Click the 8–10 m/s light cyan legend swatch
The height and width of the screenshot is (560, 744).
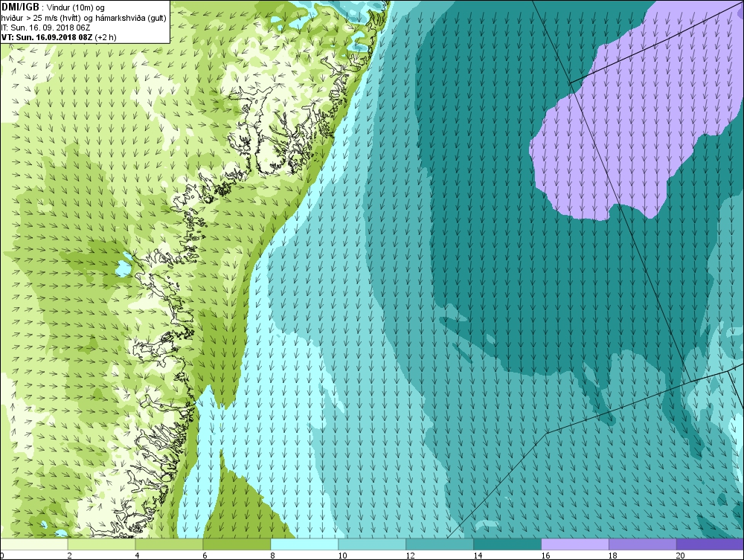pos(304,544)
